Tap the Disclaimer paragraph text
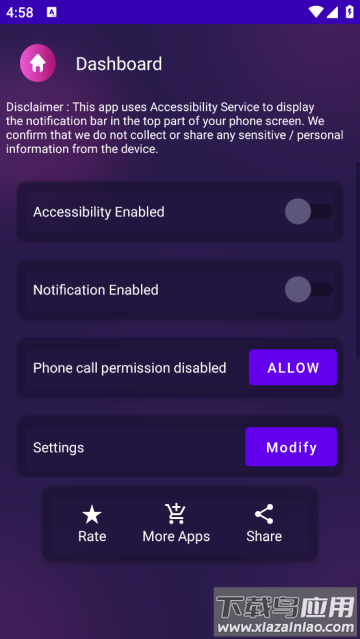Viewport: 360px width, 639px height. coord(174,128)
